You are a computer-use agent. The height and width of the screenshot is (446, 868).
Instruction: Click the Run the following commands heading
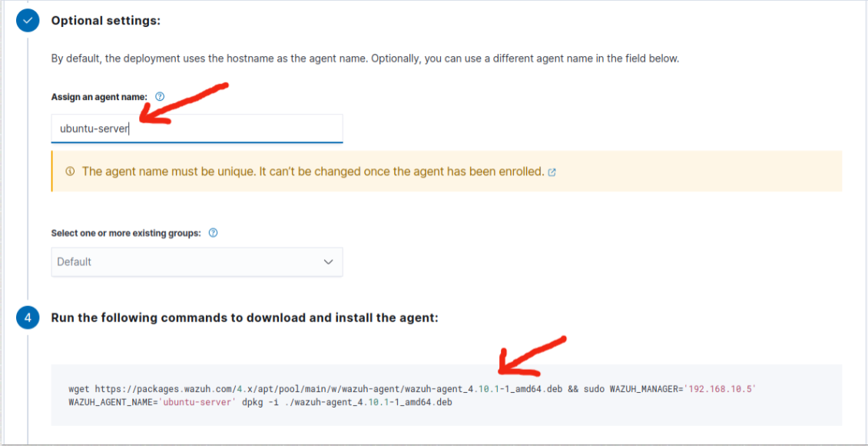(244, 318)
